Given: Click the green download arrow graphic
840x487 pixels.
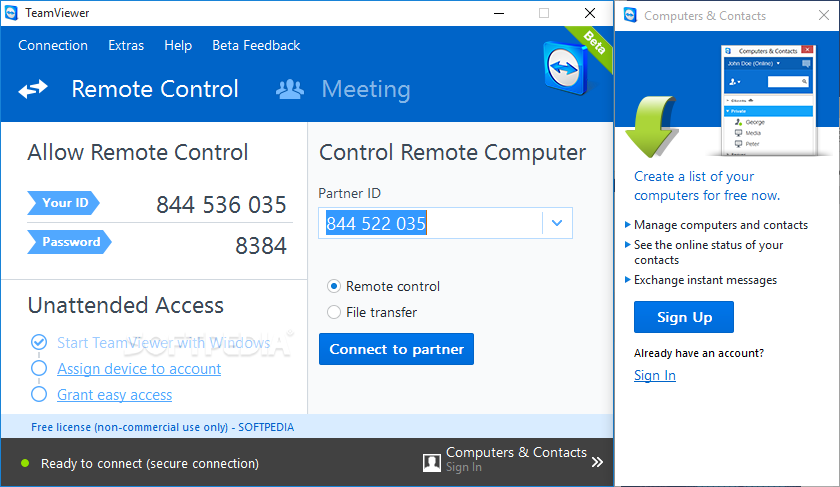Looking at the screenshot, I should (650, 126).
